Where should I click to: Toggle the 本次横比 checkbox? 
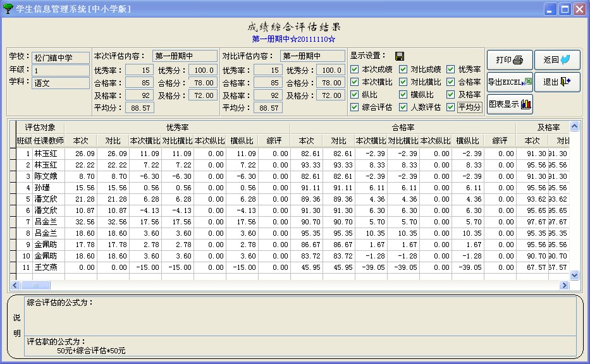[x=354, y=82]
